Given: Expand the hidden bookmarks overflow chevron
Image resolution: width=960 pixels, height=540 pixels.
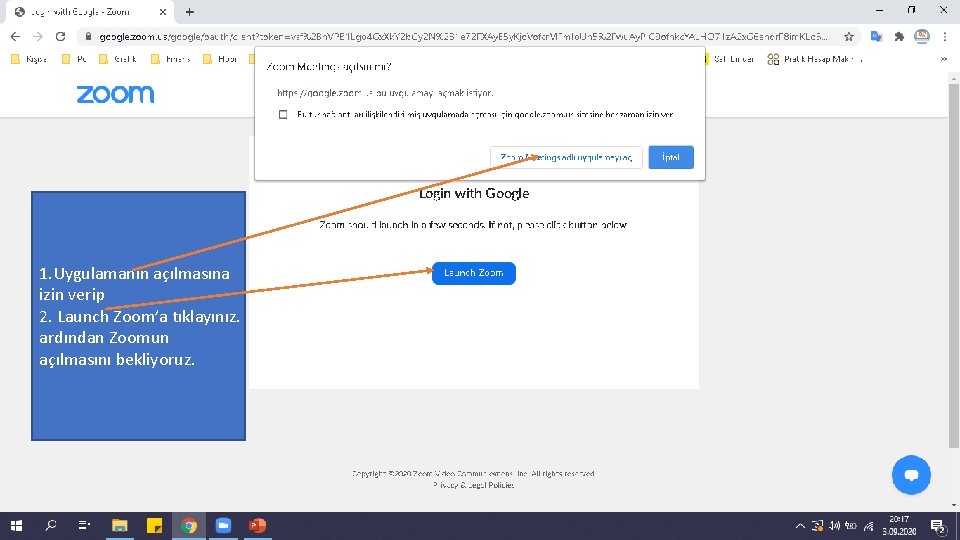Looking at the screenshot, I should pyautogui.click(x=943, y=59).
